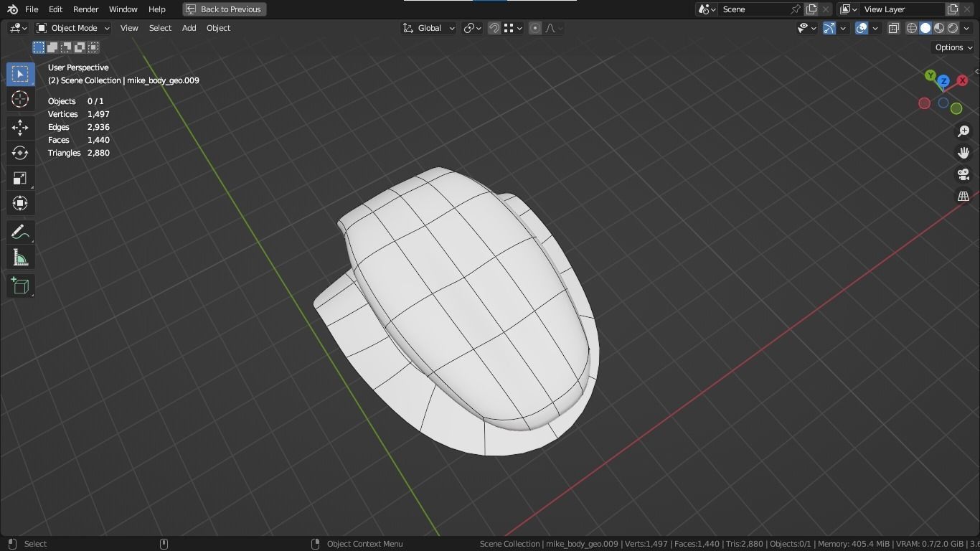The height and width of the screenshot is (551, 980).
Task: Open the viewport View menu
Action: pos(129,28)
